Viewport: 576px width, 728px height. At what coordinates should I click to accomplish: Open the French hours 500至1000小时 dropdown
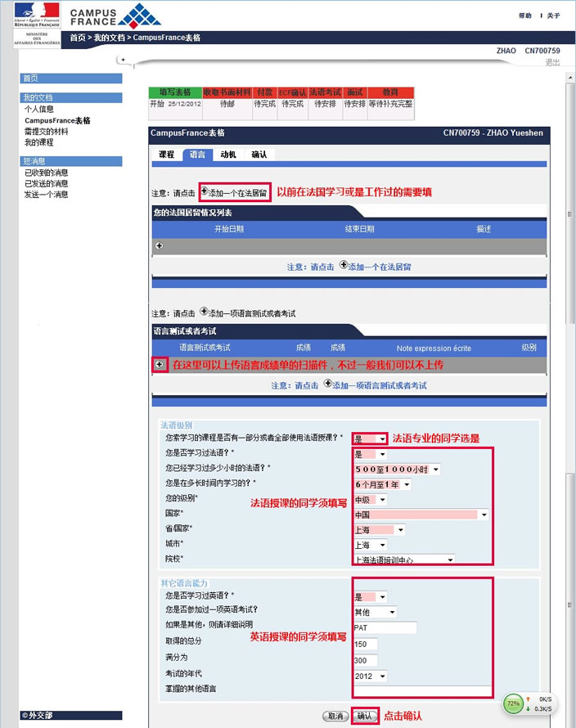[x=397, y=470]
